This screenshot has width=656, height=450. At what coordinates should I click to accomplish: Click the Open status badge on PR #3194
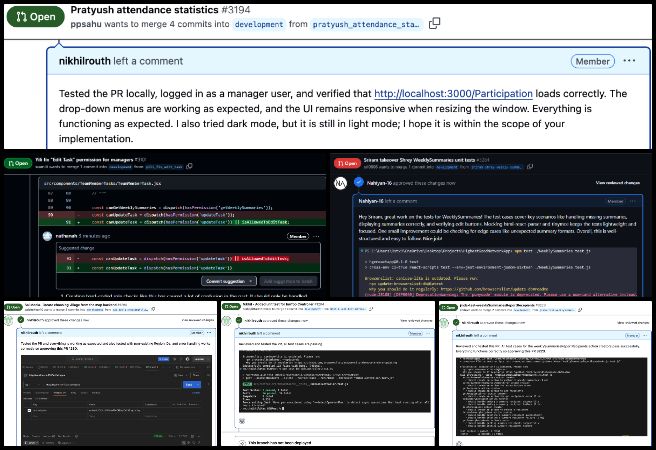[36, 17]
